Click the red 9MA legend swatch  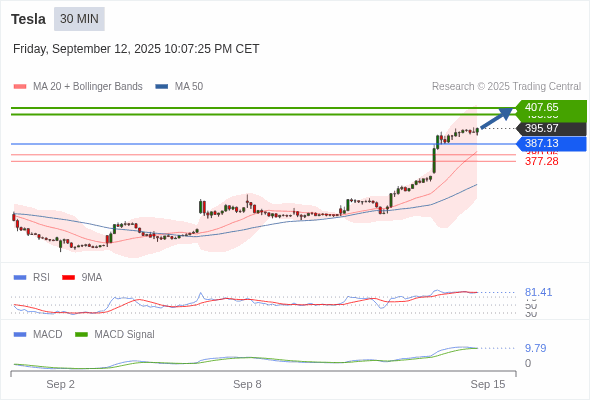click(x=68, y=278)
